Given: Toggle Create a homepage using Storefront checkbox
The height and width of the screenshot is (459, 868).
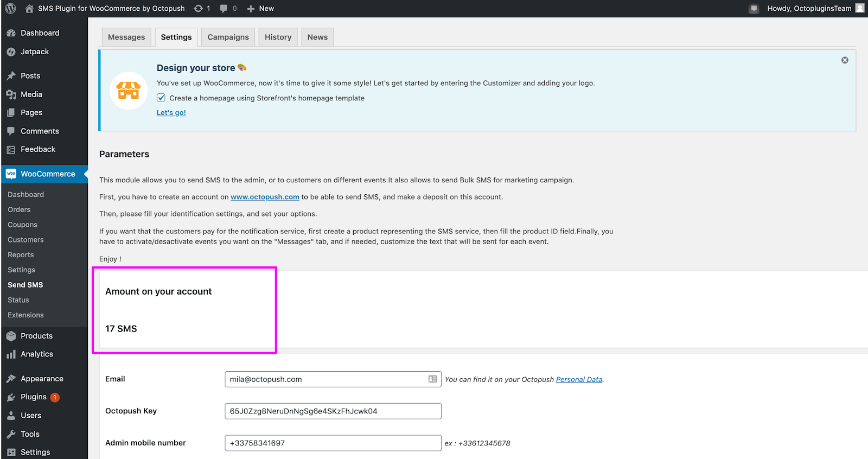Looking at the screenshot, I should coord(161,98).
